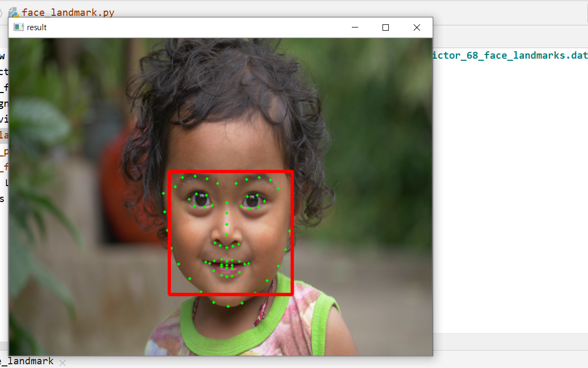Minimize the result window

point(355,27)
